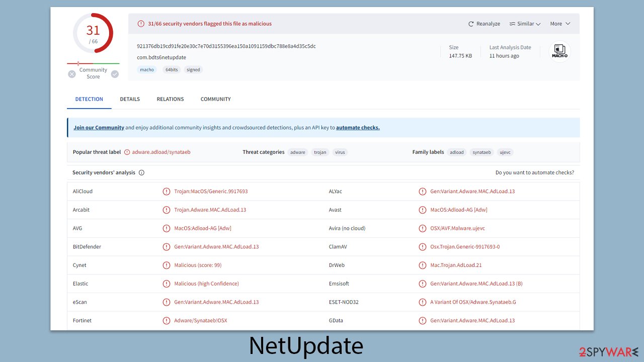Expand the Similar dropdown
This screenshot has width=644, height=362.
click(525, 23)
